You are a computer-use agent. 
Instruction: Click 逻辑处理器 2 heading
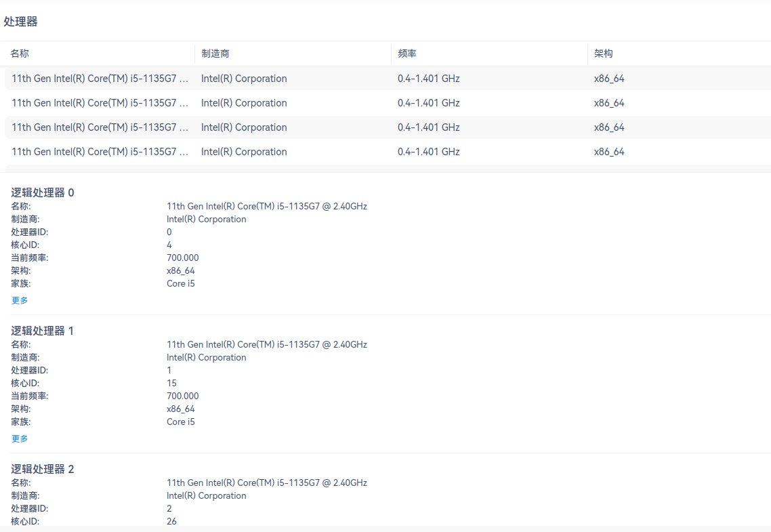[x=43, y=469]
